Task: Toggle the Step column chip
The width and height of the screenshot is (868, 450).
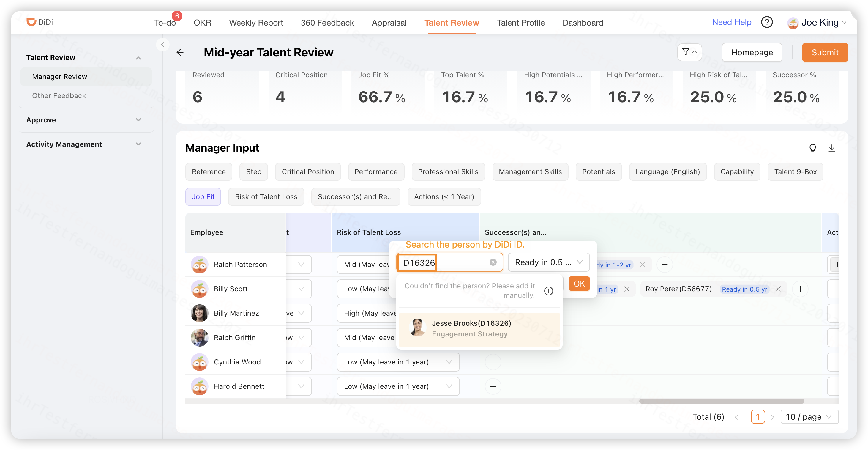Action: coord(253,171)
